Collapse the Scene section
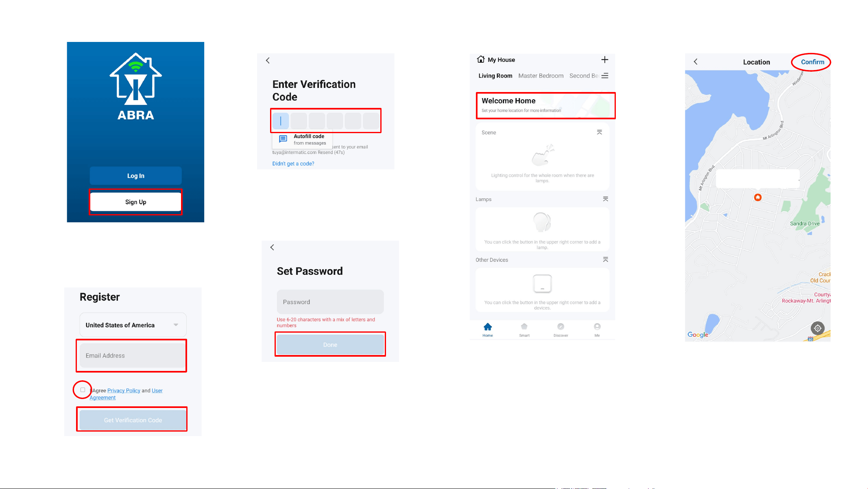Viewport: 868px width, 489px height. (600, 132)
